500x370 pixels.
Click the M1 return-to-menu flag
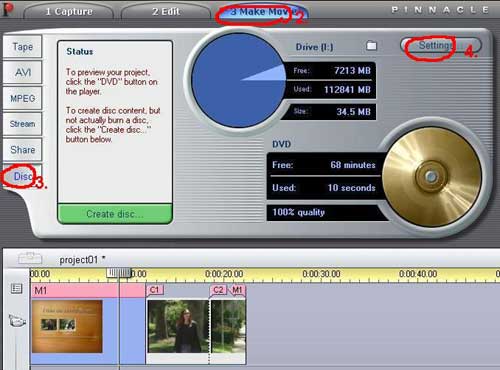pos(237,290)
